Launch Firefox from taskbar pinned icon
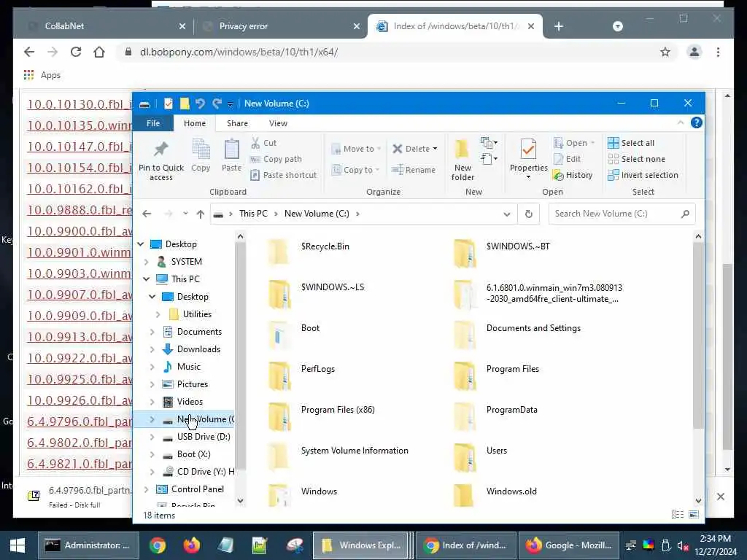 (192, 545)
